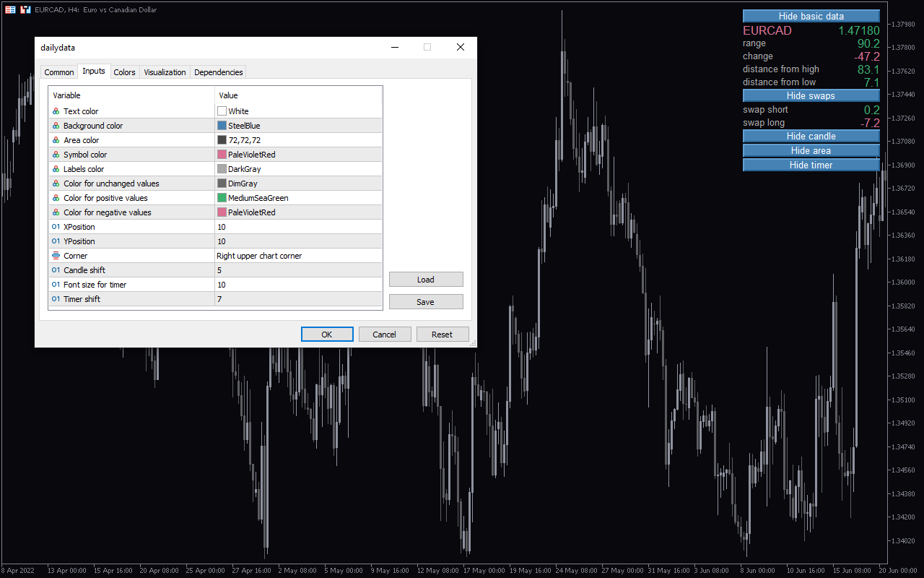Click integer icon beside Font size for timer
The height and width of the screenshot is (578, 924).
click(x=56, y=285)
